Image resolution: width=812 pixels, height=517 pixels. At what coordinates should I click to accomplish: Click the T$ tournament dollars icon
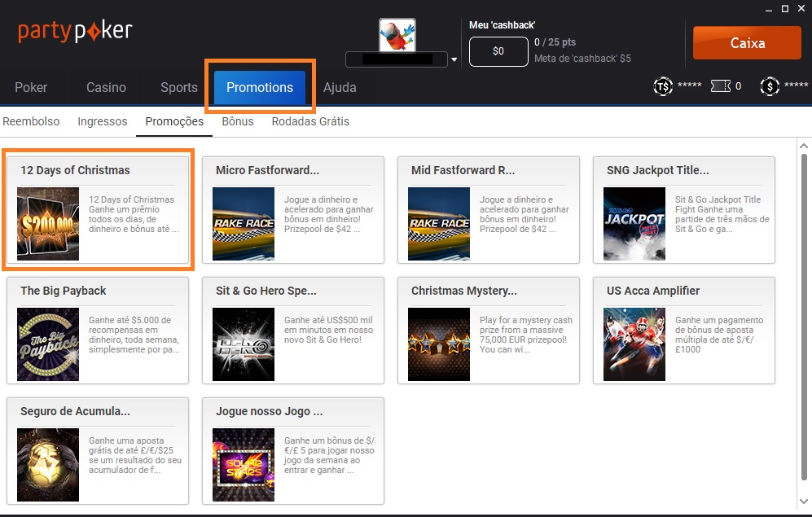[663, 86]
